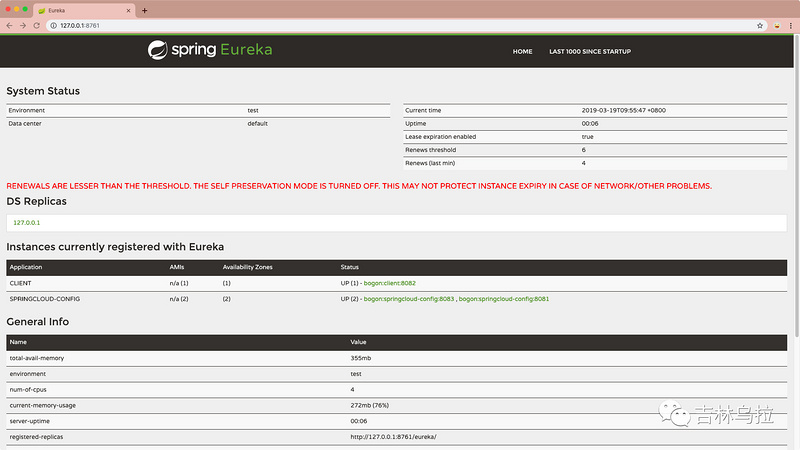This screenshot has height=450, width=800.
Task: Open the bogon:springcloud-config:8081 instance link
Action: 504,299
